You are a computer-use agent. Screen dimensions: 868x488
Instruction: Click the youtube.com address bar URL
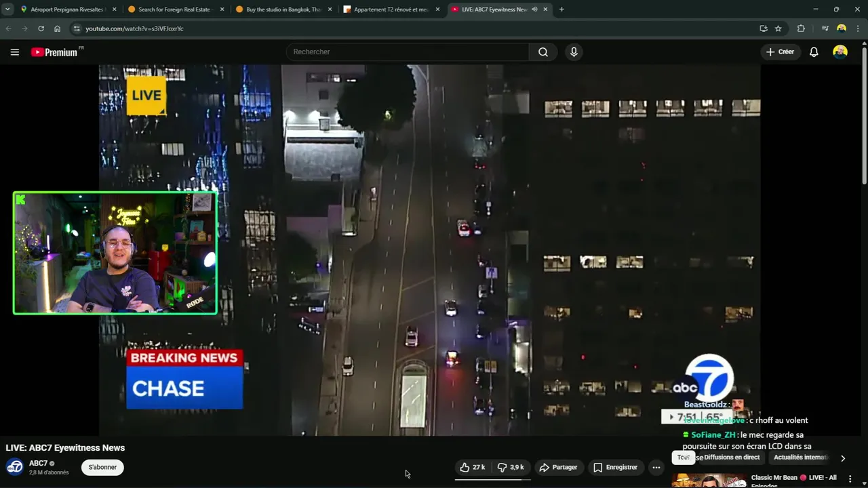134,28
